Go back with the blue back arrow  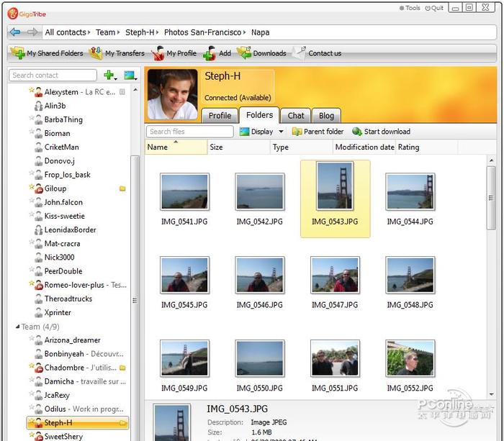coord(15,32)
